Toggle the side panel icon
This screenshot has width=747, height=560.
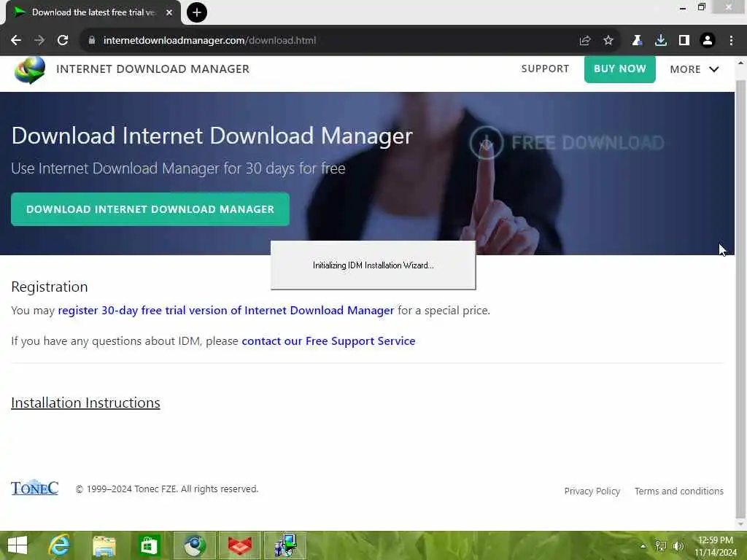684,41
